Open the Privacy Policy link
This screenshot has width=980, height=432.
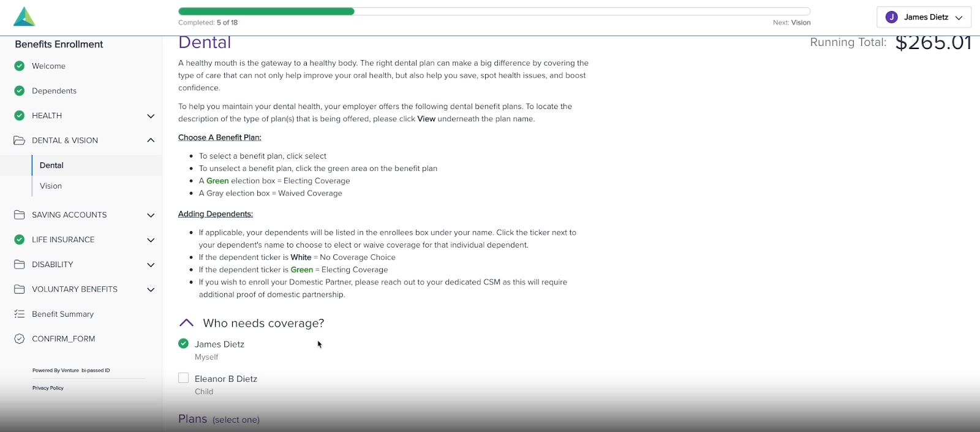pos(48,388)
